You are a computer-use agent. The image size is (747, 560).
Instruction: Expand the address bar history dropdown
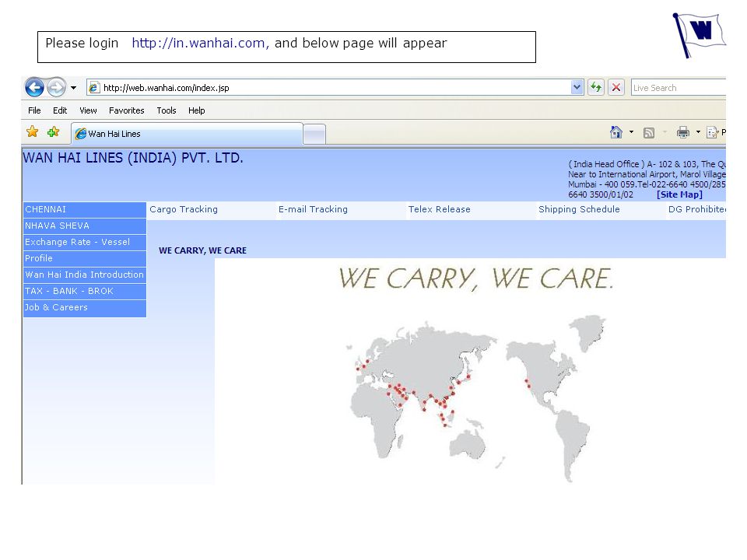coord(577,88)
